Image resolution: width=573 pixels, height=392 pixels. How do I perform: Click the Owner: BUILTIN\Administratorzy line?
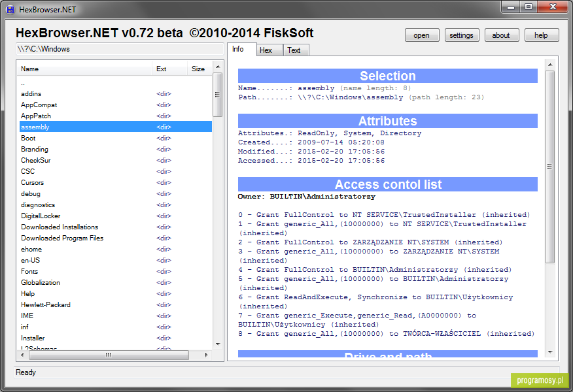pos(307,197)
